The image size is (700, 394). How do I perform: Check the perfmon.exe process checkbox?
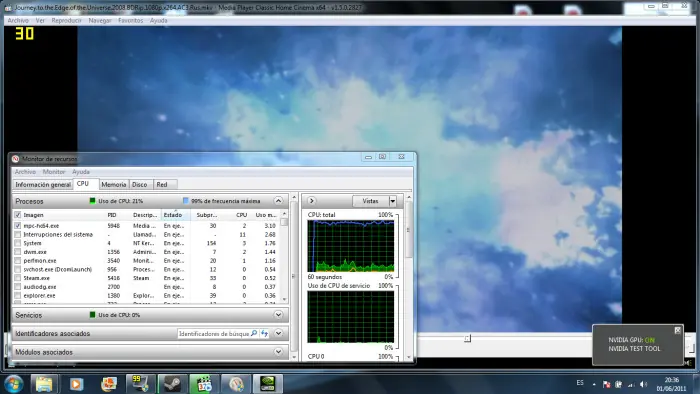pos(17,261)
